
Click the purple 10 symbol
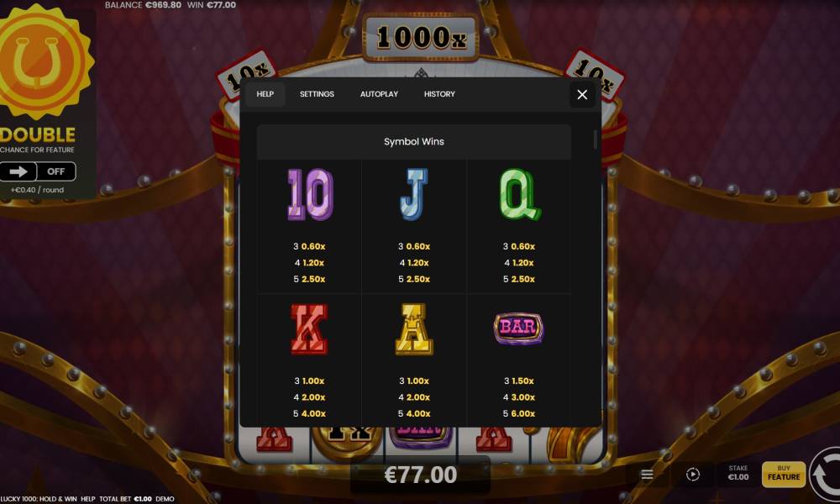tap(310, 194)
